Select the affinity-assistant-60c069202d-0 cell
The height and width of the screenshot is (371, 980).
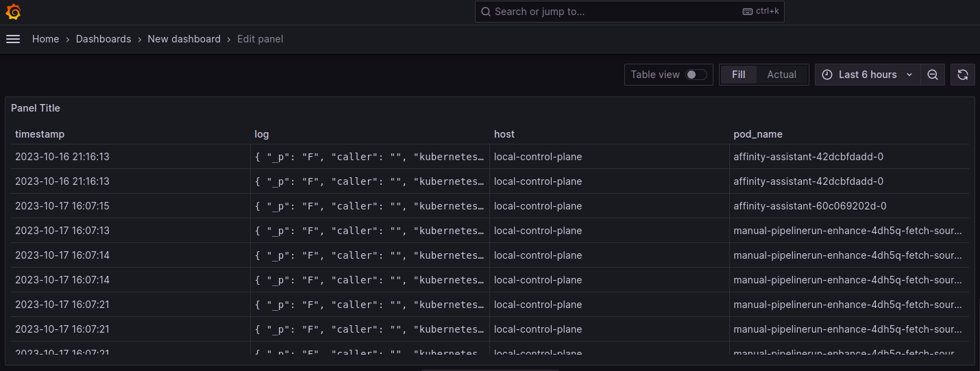tap(808, 206)
